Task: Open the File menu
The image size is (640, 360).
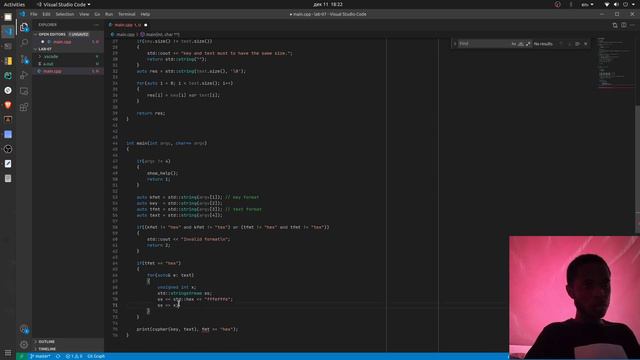Action: click(x=34, y=14)
